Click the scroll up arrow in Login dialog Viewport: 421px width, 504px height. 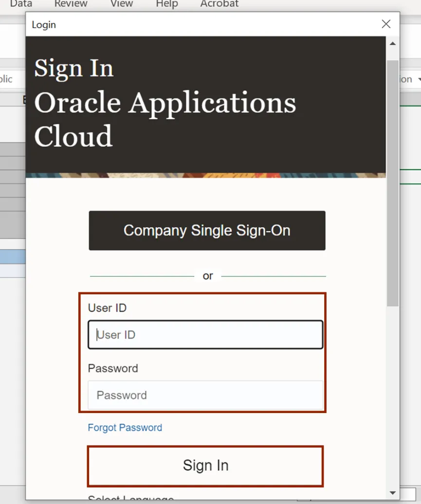pos(393,43)
